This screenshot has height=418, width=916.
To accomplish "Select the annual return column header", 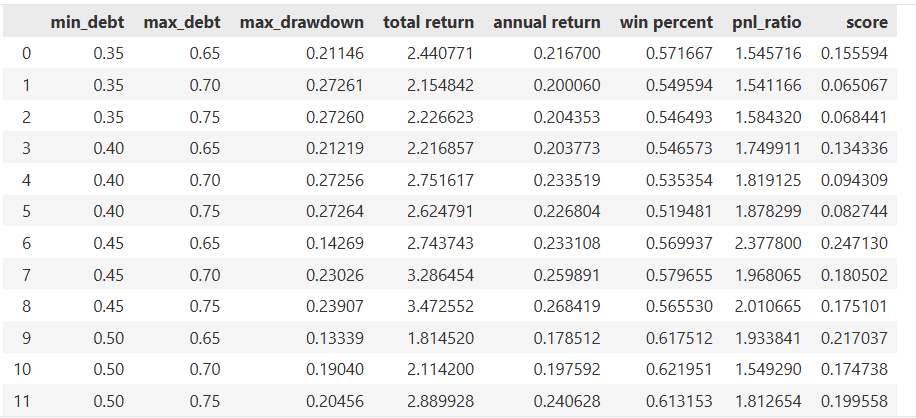I will (x=547, y=21).
